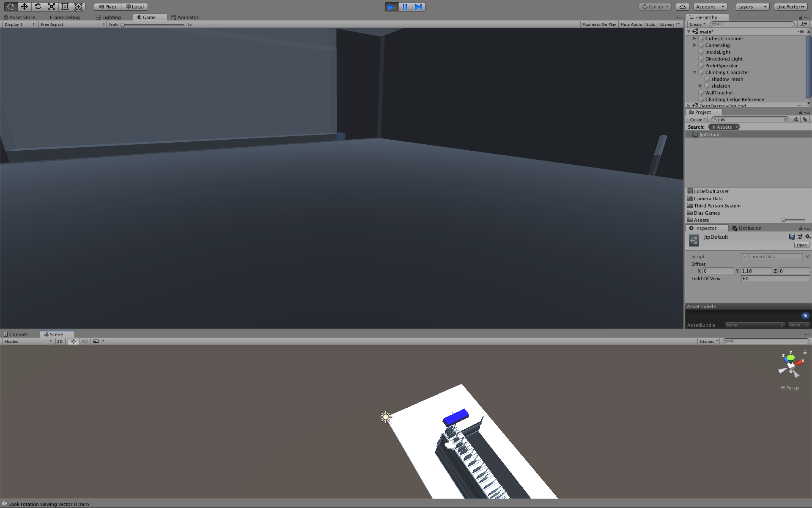812x508 pixels.
Task: Toggle Scene view audio
Action: 85,341
